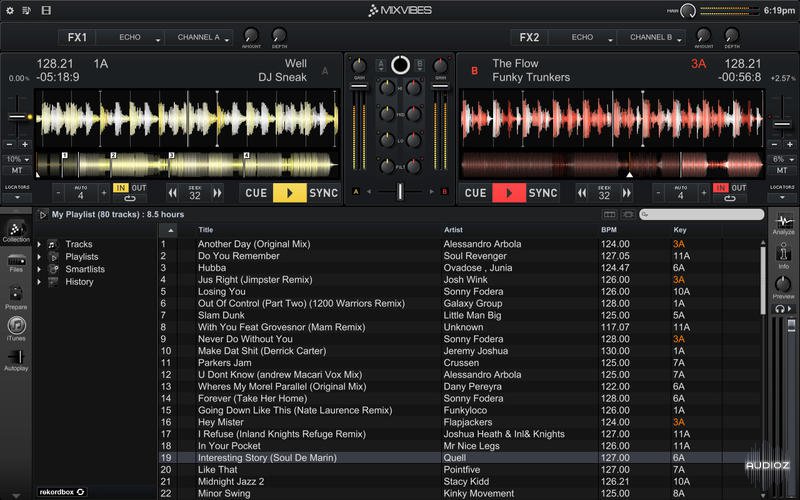The height and width of the screenshot is (500, 800).
Task: Open the playlist view icon in top bar
Action: pyautogui.click(x=27, y=10)
